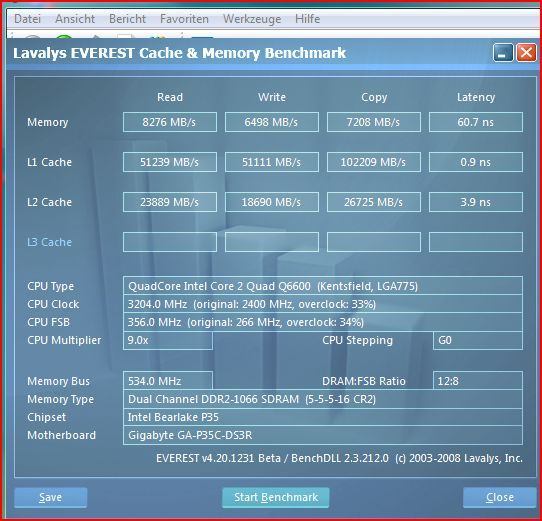Open the Favoriten menu
Viewport: 542px width, 521px height.
(x=184, y=19)
